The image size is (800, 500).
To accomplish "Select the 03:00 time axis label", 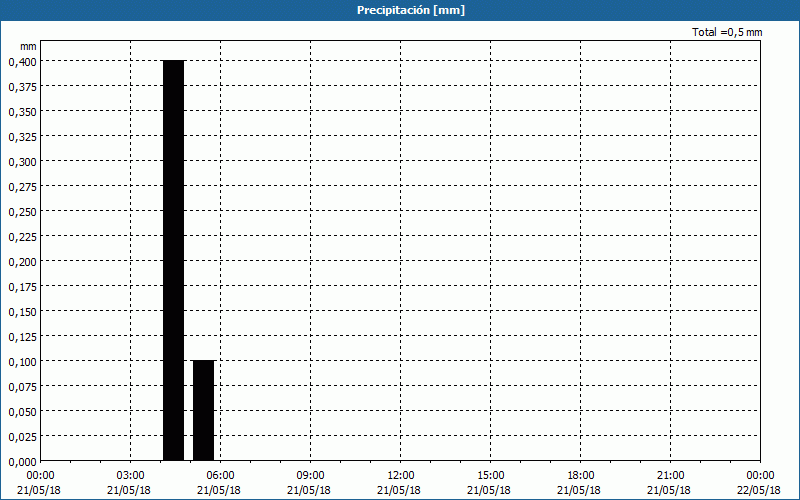I will click(x=130, y=475).
